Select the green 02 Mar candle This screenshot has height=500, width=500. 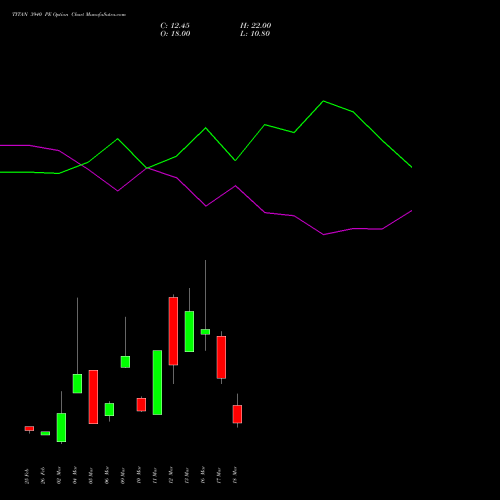(x=61, y=427)
